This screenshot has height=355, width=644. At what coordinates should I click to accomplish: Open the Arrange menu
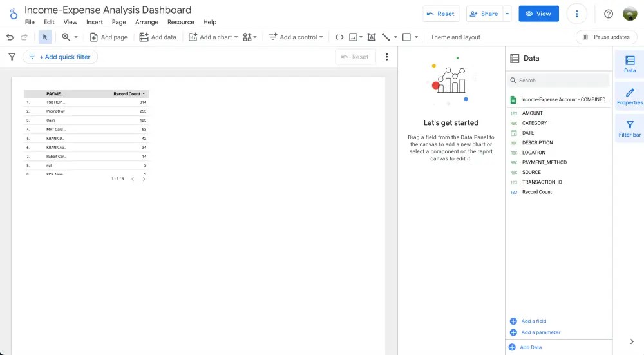[147, 22]
